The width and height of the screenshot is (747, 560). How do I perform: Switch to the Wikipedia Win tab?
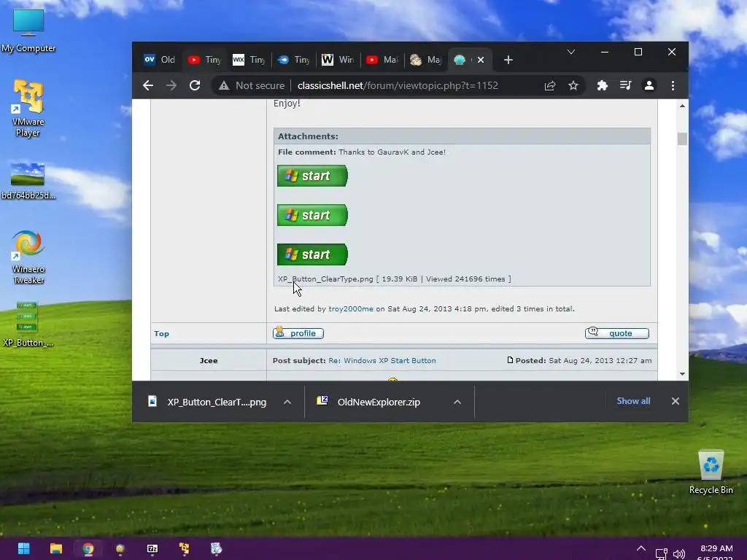(x=338, y=60)
